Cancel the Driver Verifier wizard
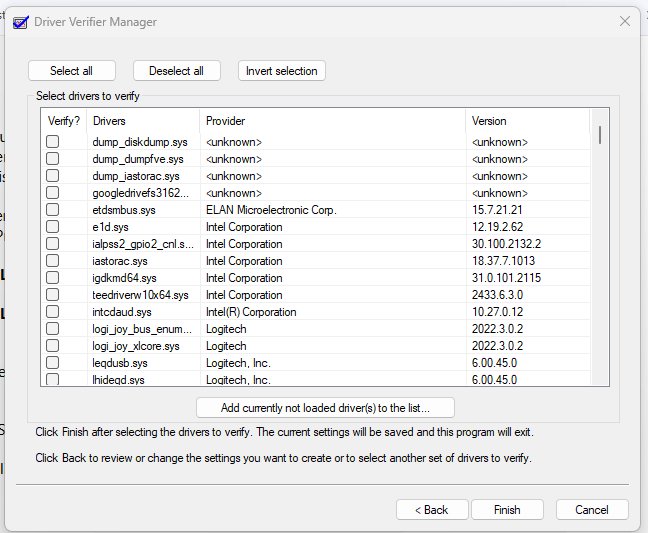The image size is (648, 533). click(x=592, y=509)
